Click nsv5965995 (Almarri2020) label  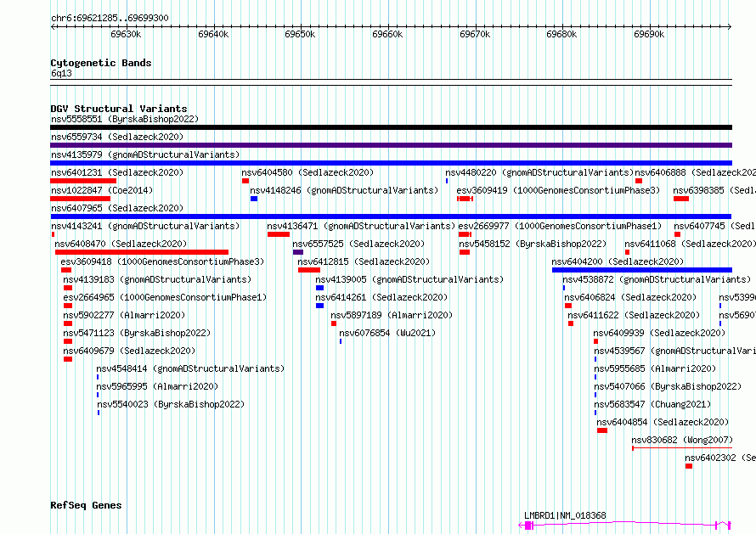pos(157,386)
